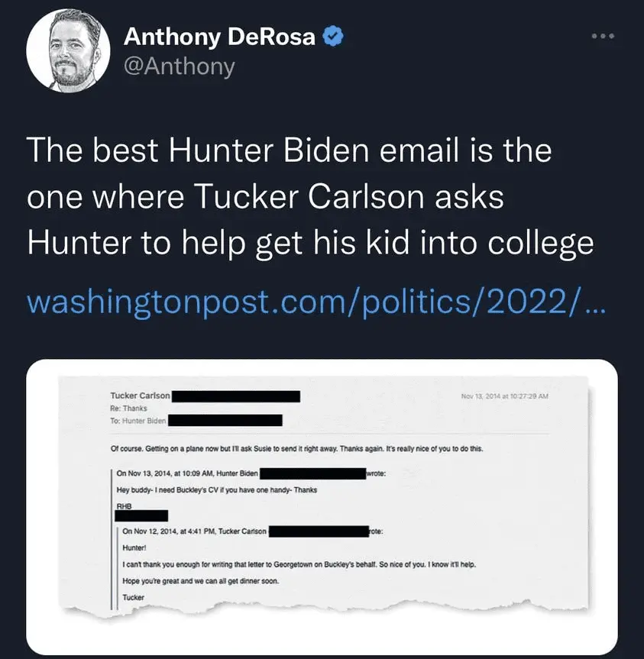Open the Anthony DeRosa display name
644x659 pixels.
click(219, 35)
